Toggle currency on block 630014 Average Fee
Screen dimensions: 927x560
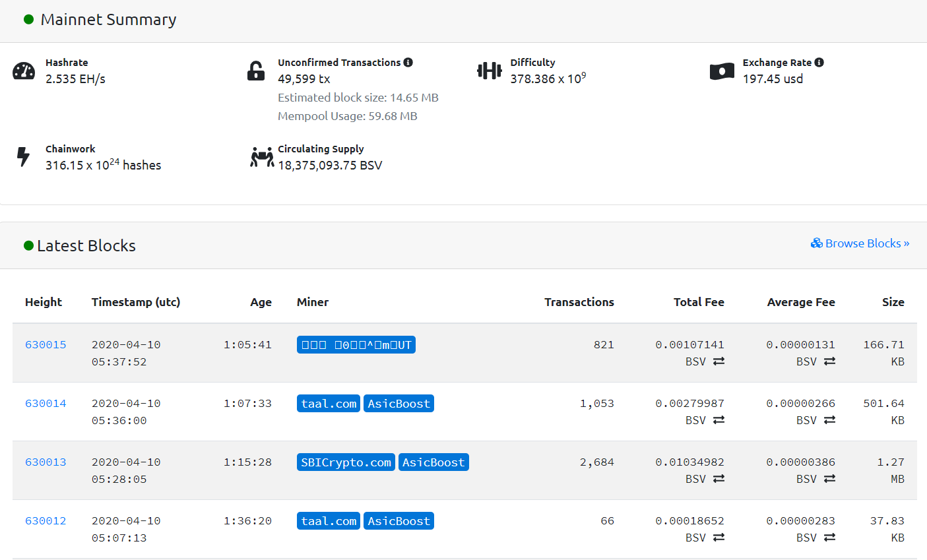tap(830, 420)
